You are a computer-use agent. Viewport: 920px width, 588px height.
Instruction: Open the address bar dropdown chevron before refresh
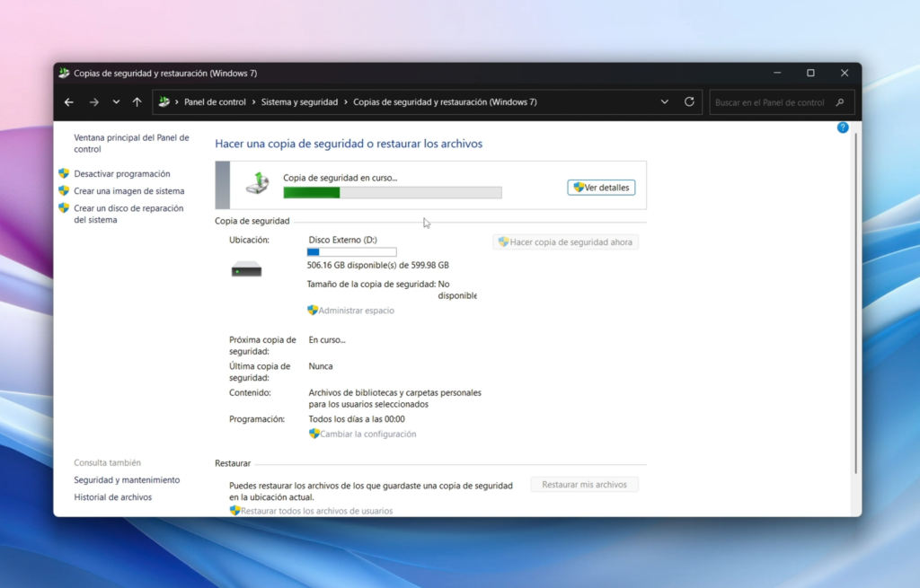tap(664, 101)
